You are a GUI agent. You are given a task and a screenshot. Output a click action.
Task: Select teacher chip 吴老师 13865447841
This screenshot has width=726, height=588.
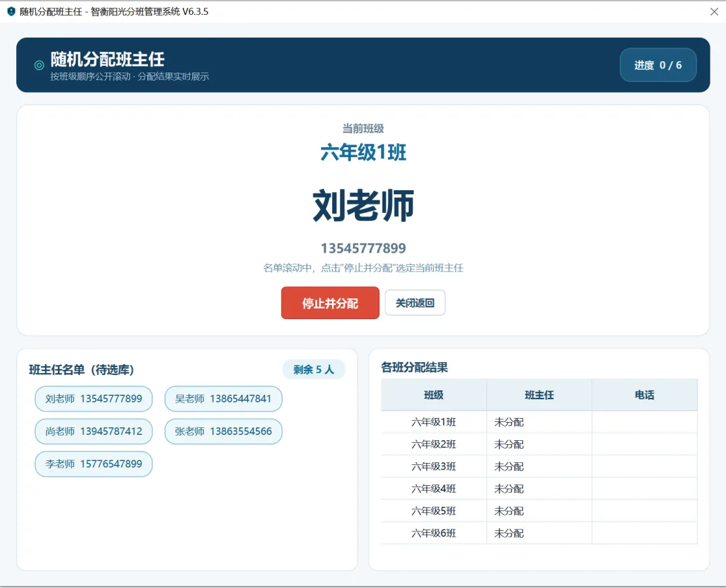[x=223, y=398]
